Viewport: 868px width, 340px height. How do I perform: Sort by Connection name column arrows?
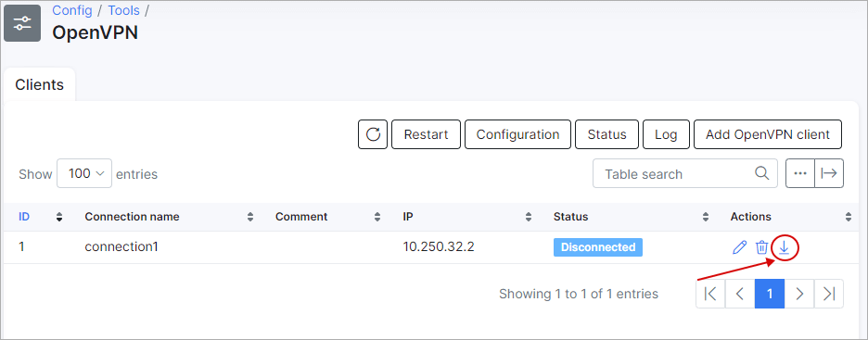tap(250, 218)
